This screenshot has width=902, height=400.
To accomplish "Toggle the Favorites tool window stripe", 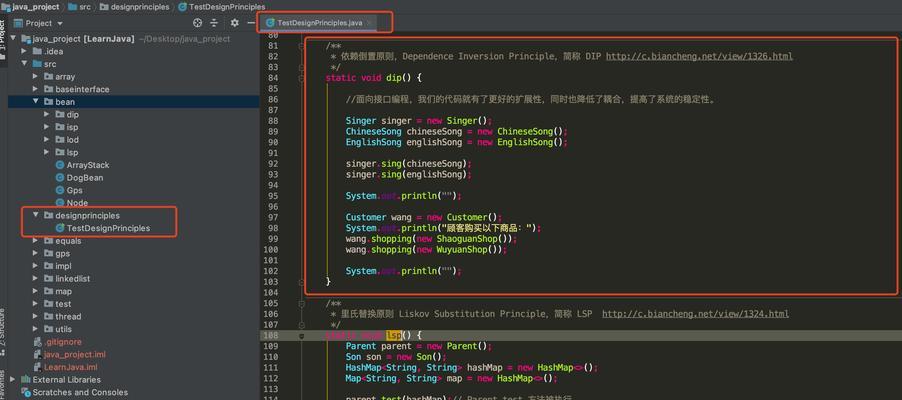I will (3, 384).
